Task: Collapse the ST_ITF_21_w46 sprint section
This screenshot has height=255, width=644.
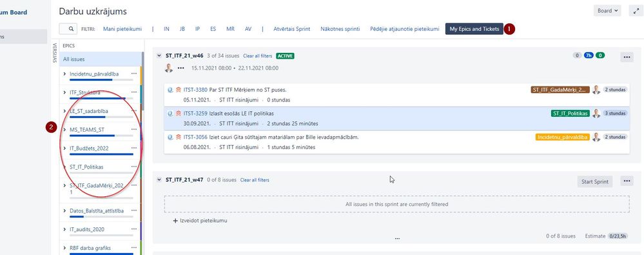Action: point(159,56)
